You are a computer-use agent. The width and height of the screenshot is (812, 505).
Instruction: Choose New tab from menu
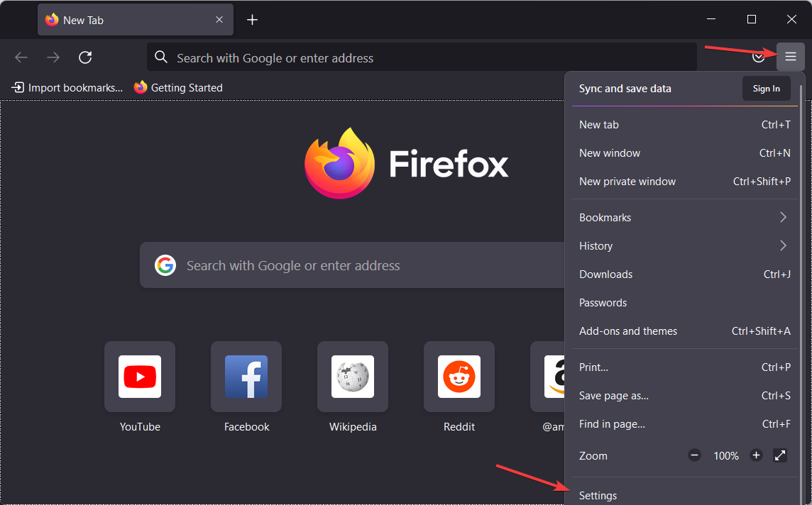(x=685, y=125)
